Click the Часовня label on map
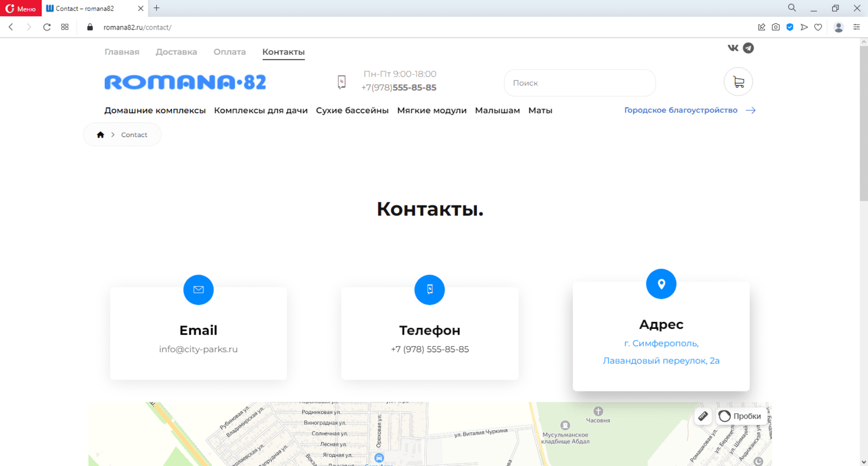This screenshot has height=466, width=868. tap(598, 420)
